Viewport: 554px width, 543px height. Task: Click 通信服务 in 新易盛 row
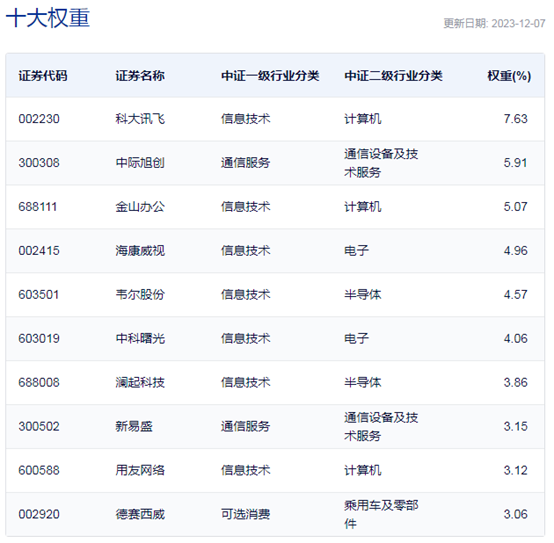click(246, 426)
